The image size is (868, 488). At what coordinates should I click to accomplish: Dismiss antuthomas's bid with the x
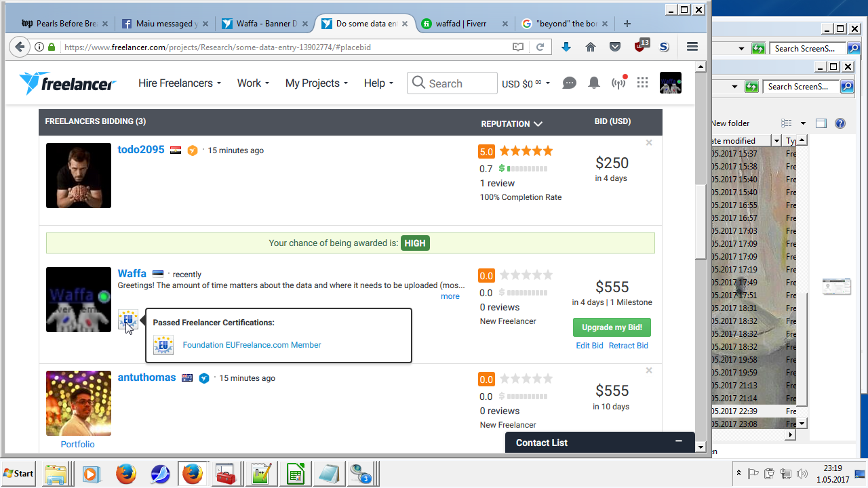coord(649,371)
